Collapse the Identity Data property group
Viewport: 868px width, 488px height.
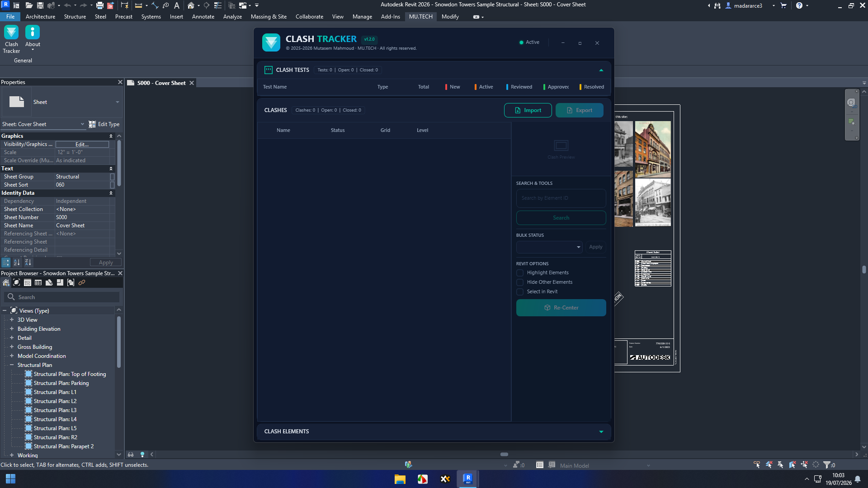111,193
